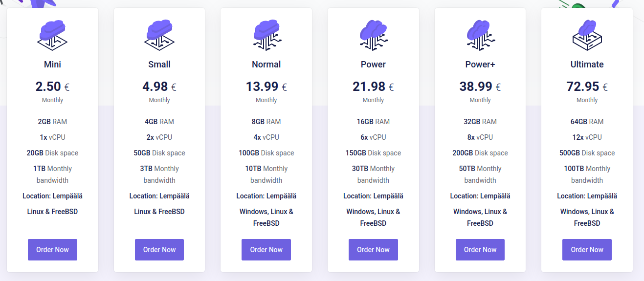Order the Small plan now
644x281 pixels.
coord(159,250)
